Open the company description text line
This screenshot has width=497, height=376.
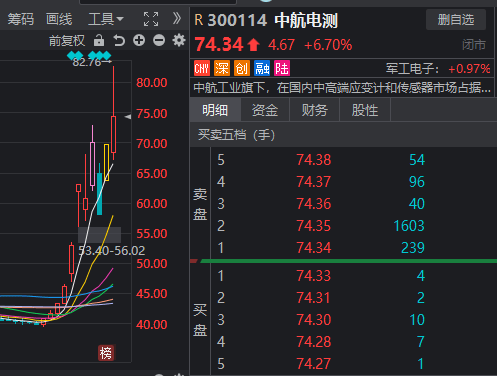342,88
